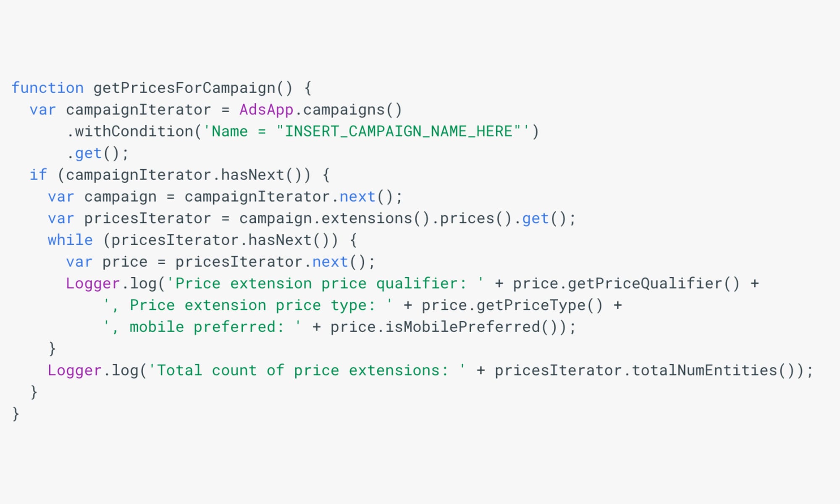Click the INSERT_CAMPAIGN_NAME_HERE string text

click(399, 132)
